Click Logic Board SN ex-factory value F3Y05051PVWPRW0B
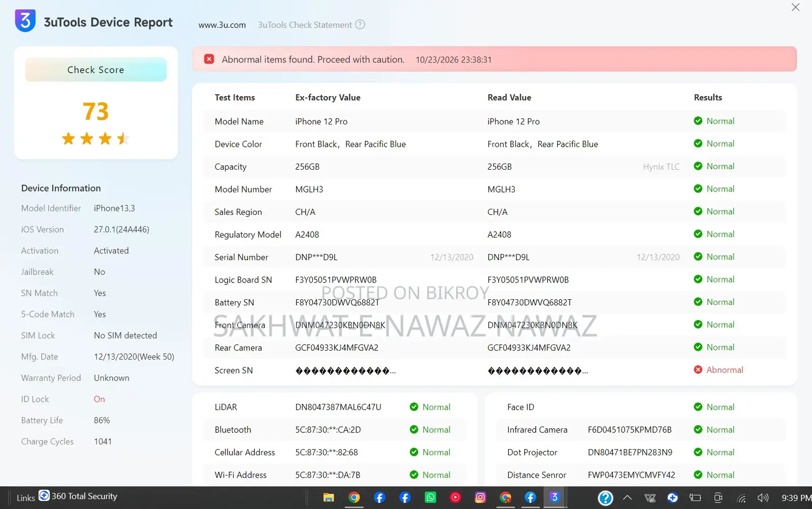 coord(336,280)
